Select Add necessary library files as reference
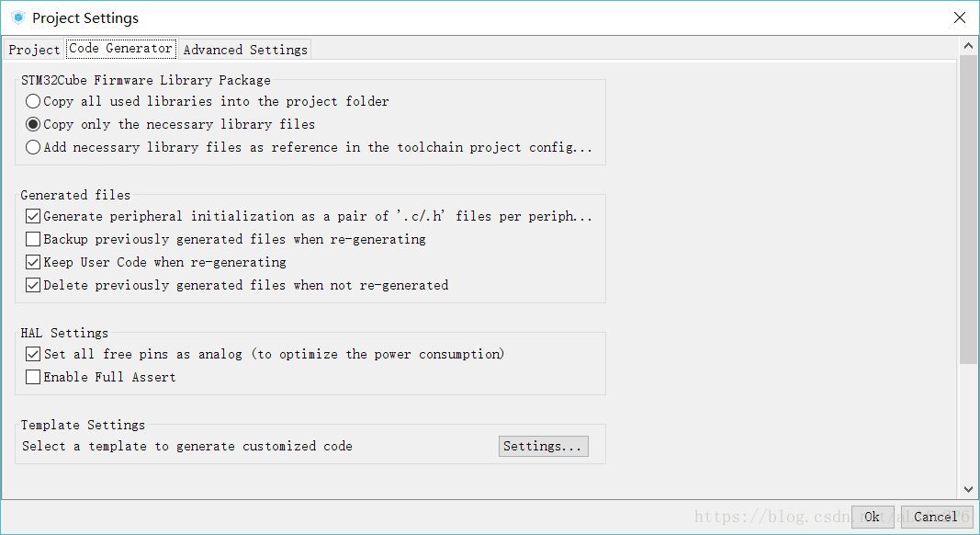 click(33, 147)
